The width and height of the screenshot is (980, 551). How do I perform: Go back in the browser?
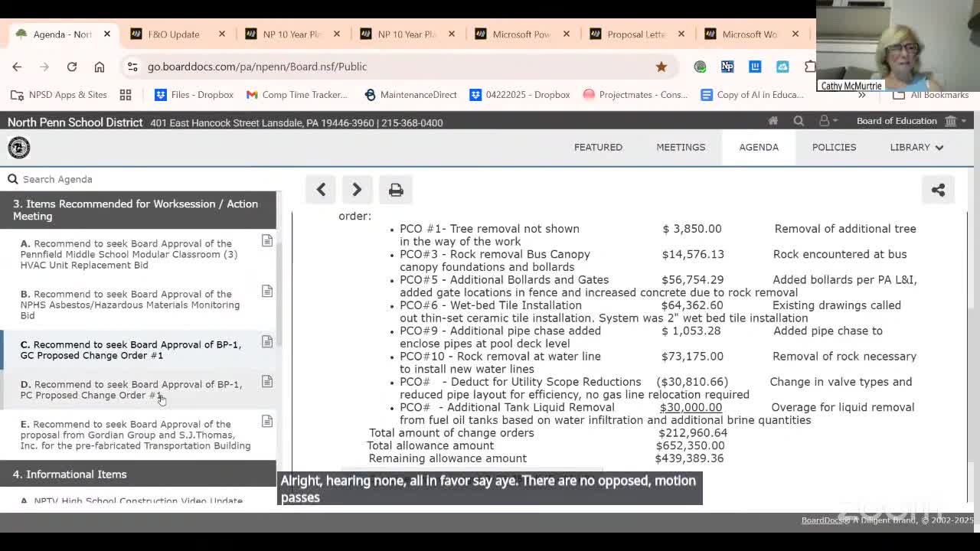tap(17, 67)
